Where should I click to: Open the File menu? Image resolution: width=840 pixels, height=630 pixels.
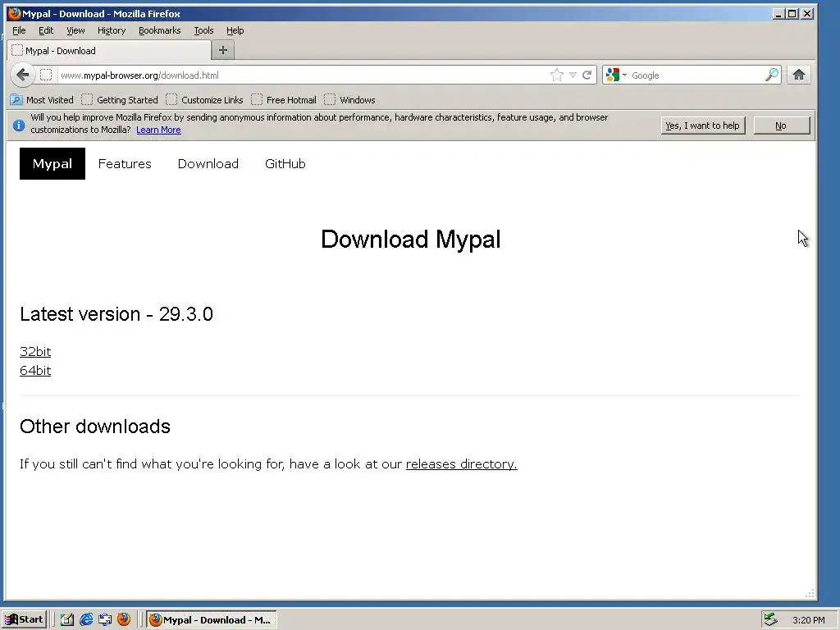point(19,30)
